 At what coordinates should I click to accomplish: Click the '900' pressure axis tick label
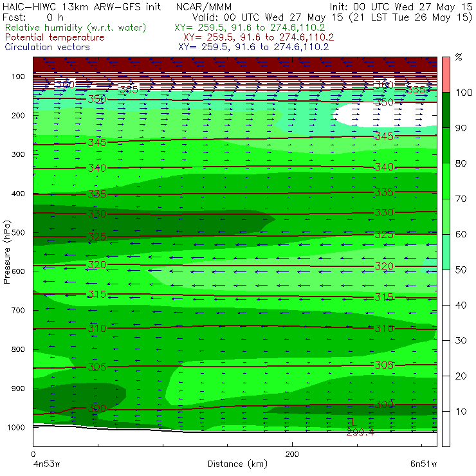[x=18, y=389]
